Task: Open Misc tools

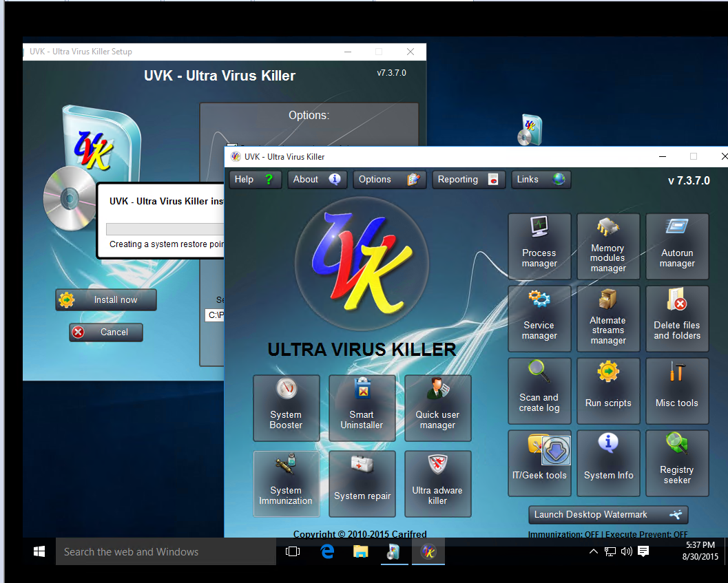Action: click(x=677, y=391)
